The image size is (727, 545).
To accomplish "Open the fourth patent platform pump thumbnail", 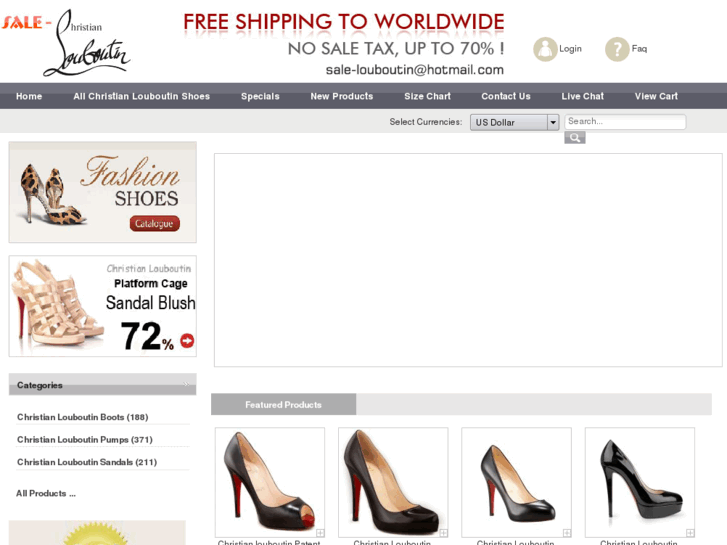I will tap(640, 482).
